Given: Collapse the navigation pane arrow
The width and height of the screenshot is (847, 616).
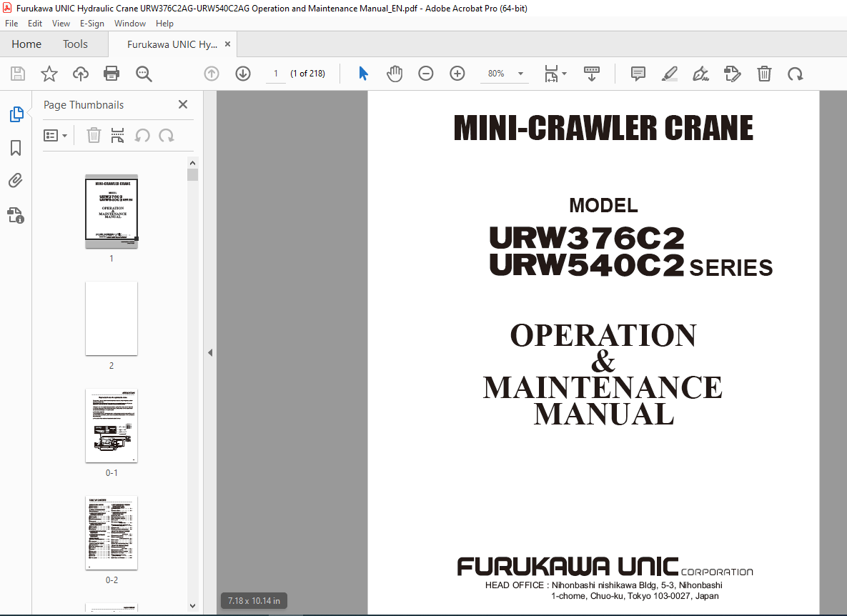Looking at the screenshot, I should (210, 352).
